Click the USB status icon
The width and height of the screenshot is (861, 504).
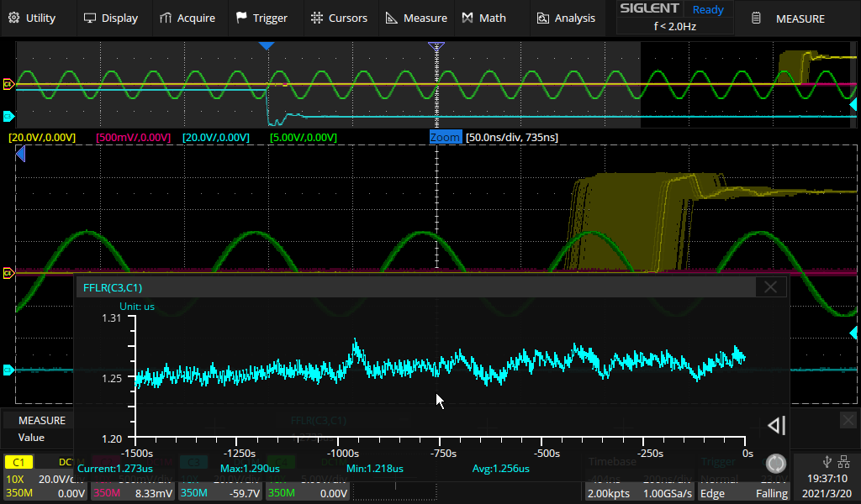click(x=827, y=462)
